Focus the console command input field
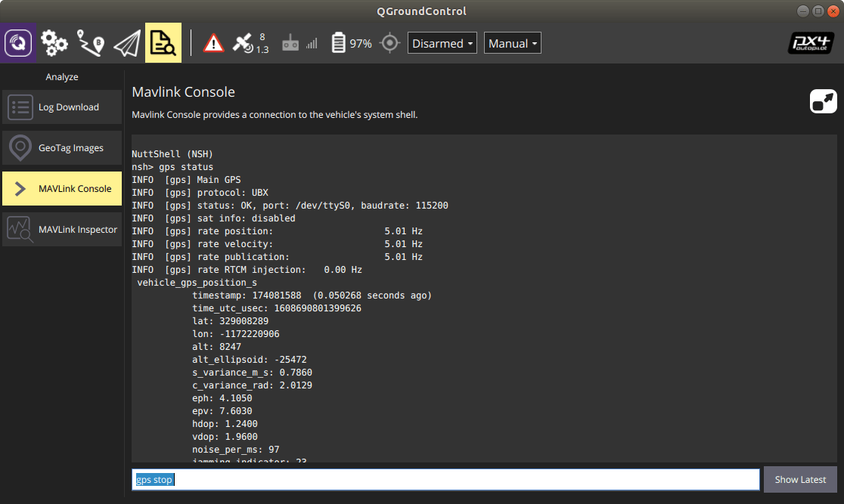This screenshot has height=504, width=844. click(445, 479)
